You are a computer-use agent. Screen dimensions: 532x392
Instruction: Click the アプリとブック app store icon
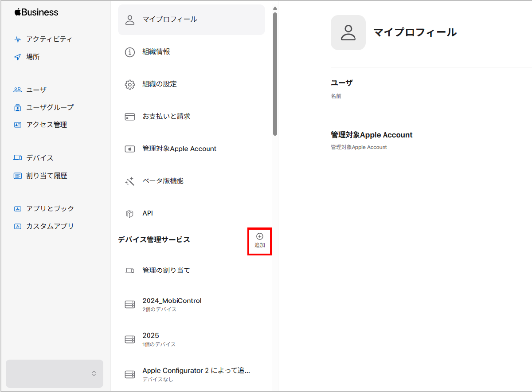click(18, 208)
